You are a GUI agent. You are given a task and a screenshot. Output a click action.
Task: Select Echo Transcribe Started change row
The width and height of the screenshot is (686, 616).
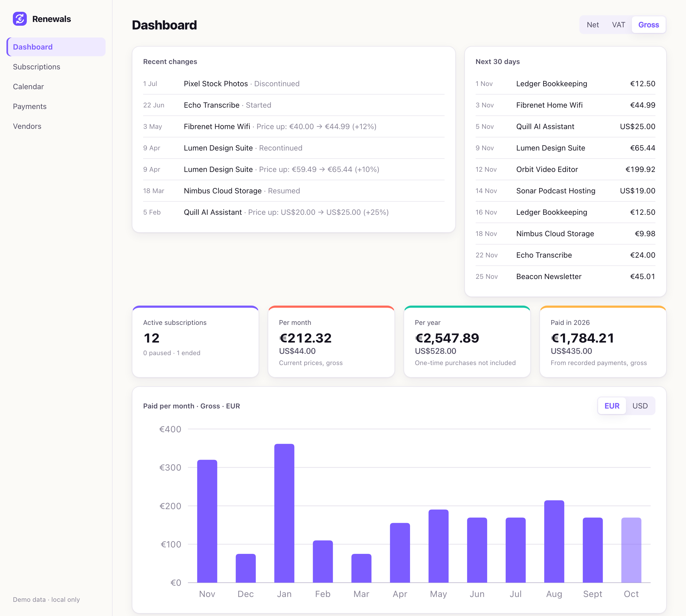(294, 105)
